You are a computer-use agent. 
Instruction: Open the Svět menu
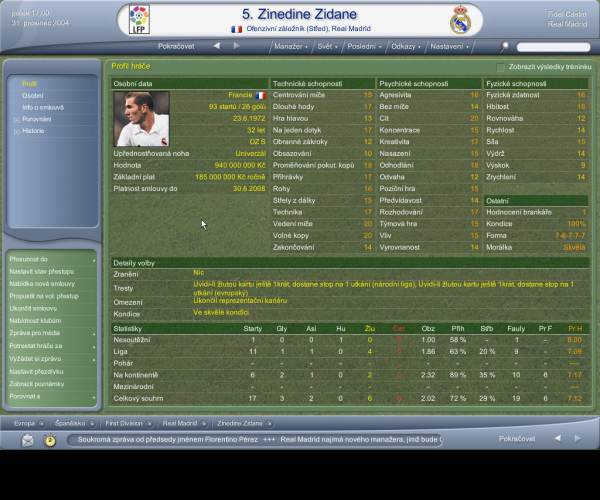tap(327, 47)
